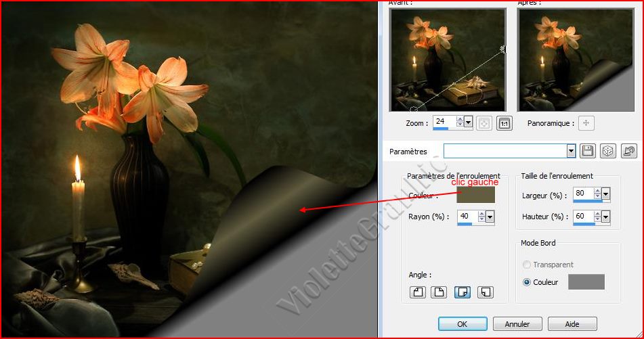This screenshot has width=644, height=339.
Task: Click the save preset floppy disk icon
Action: tap(587, 152)
